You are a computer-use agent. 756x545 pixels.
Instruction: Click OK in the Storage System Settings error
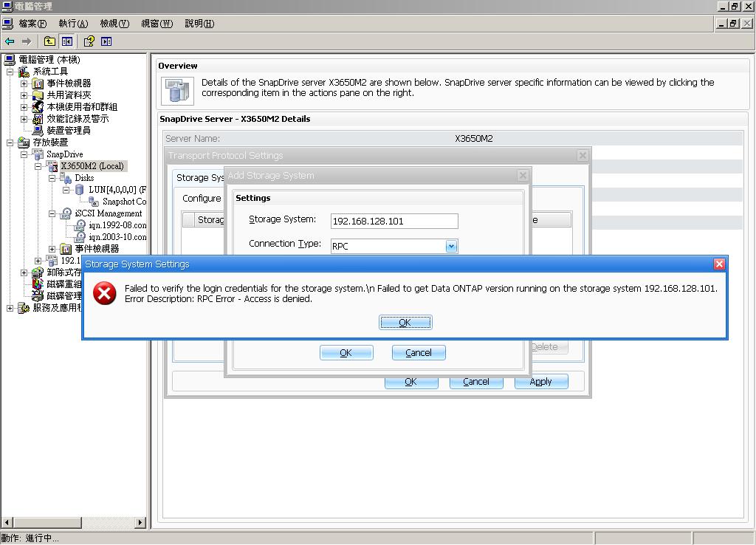point(405,322)
